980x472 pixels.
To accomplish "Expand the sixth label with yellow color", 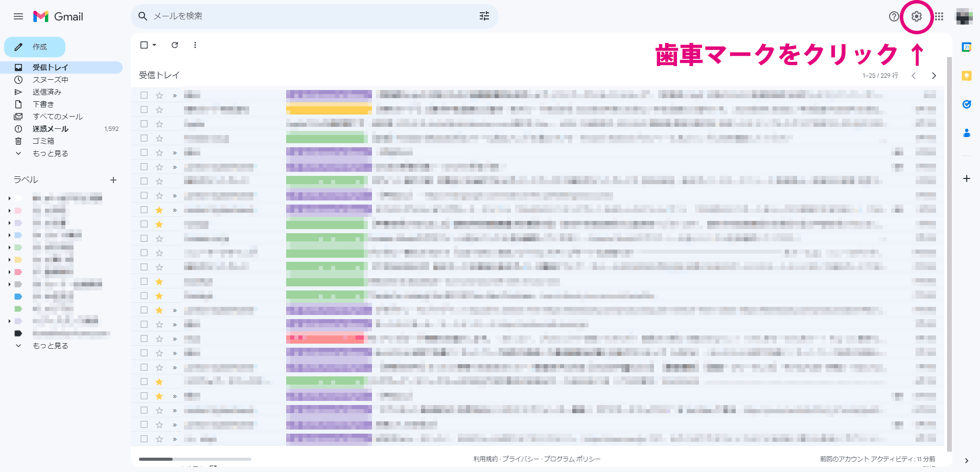I will (9, 260).
